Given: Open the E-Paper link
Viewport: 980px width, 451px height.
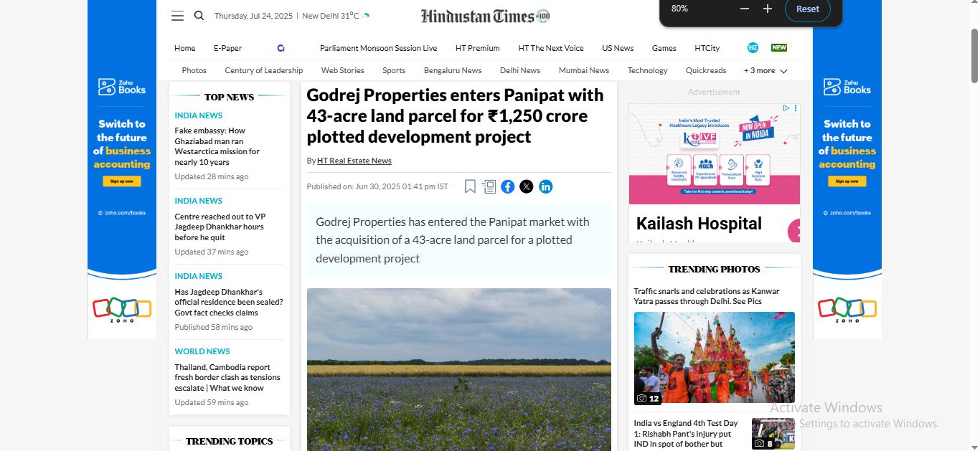Looking at the screenshot, I should point(227,48).
